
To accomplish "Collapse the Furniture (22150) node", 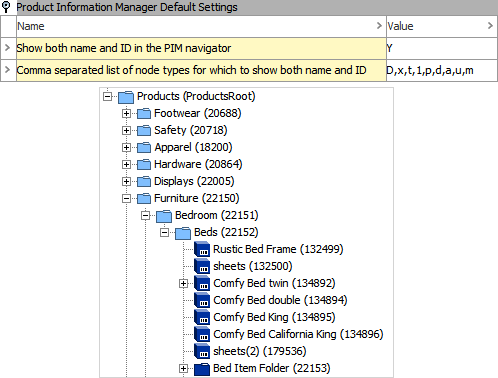I will 126,199.
